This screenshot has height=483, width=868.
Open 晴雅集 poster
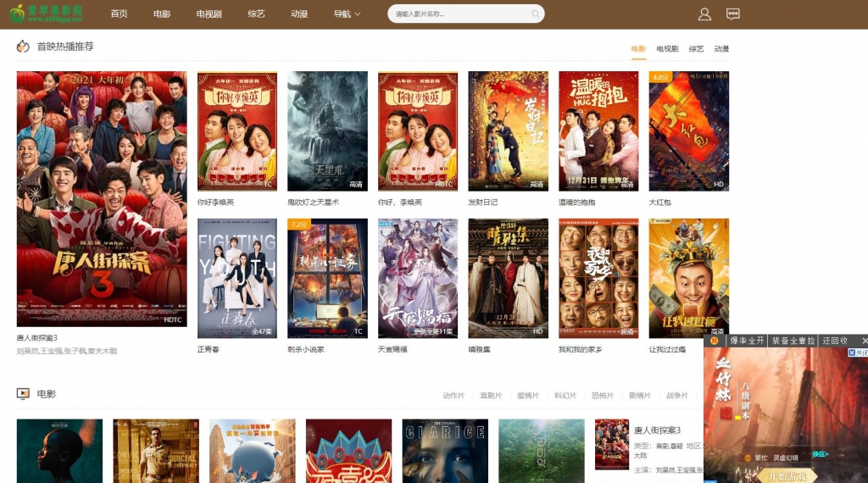[x=509, y=278]
